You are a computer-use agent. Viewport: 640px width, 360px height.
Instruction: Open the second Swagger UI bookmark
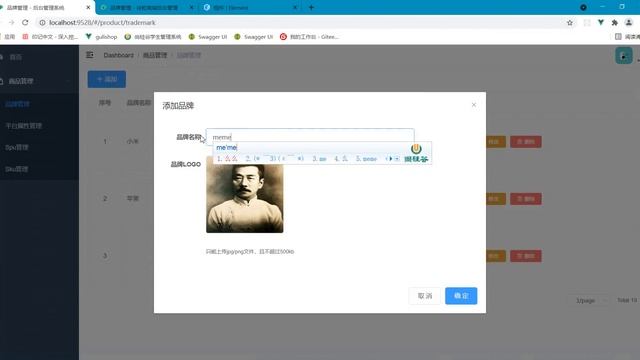coord(253,37)
